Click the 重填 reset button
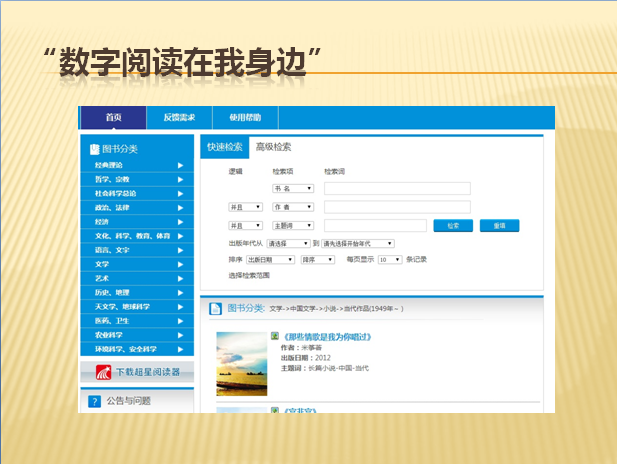 coord(499,225)
